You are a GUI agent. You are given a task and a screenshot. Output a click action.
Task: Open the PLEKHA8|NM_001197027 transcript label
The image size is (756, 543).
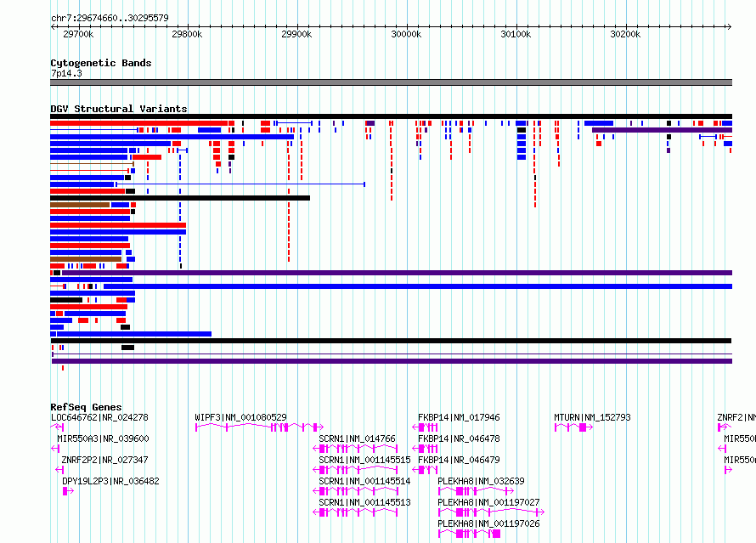tap(488, 502)
